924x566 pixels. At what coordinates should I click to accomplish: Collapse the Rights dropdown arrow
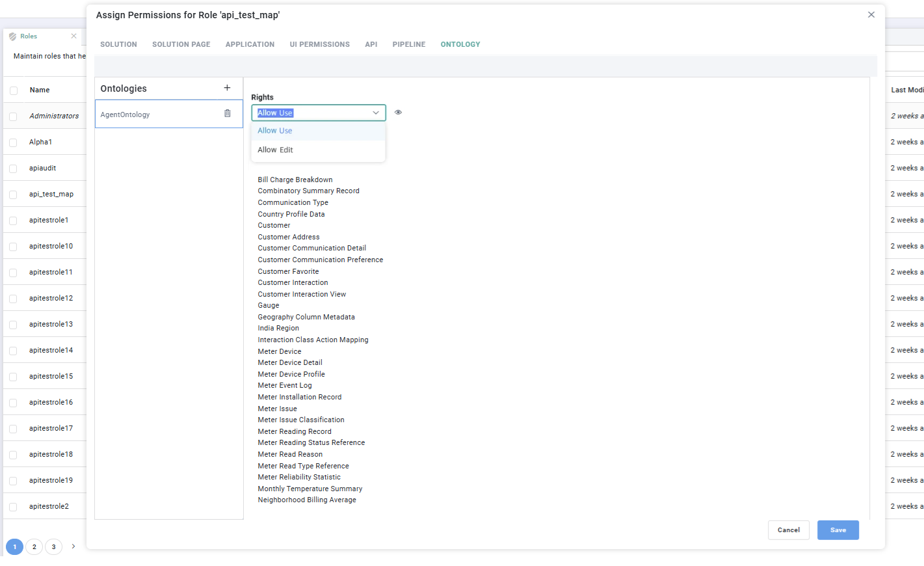coord(376,113)
